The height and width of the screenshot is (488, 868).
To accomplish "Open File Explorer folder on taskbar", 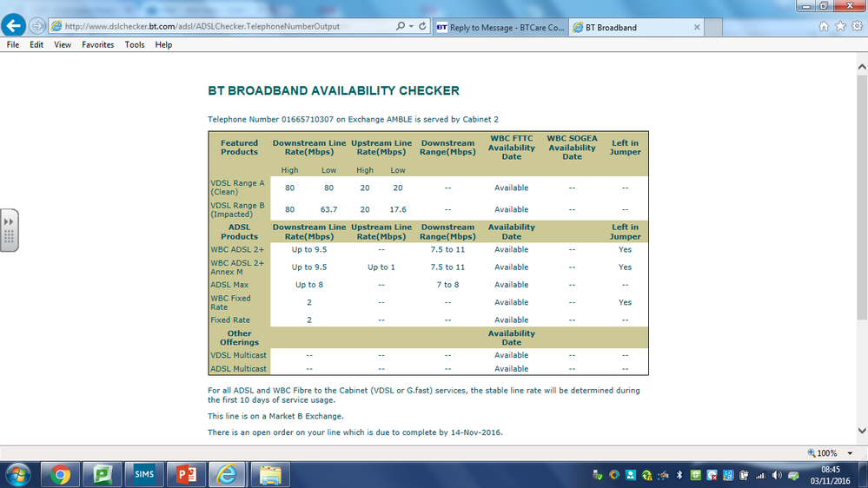I will [270, 475].
